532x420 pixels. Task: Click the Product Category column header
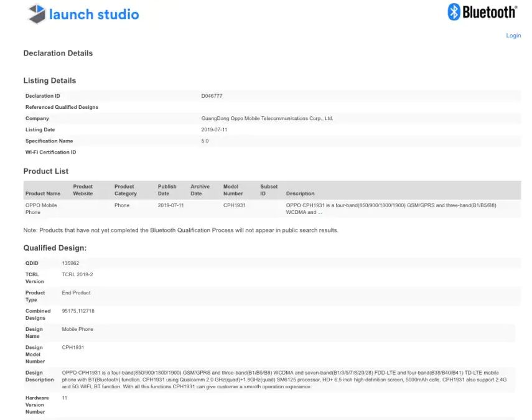[126, 190]
